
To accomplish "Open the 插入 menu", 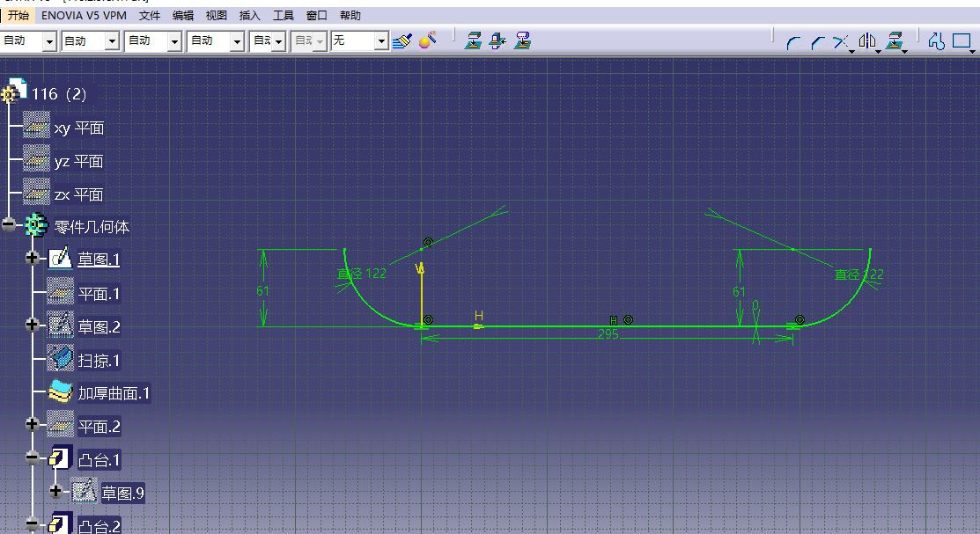I will [x=249, y=15].
